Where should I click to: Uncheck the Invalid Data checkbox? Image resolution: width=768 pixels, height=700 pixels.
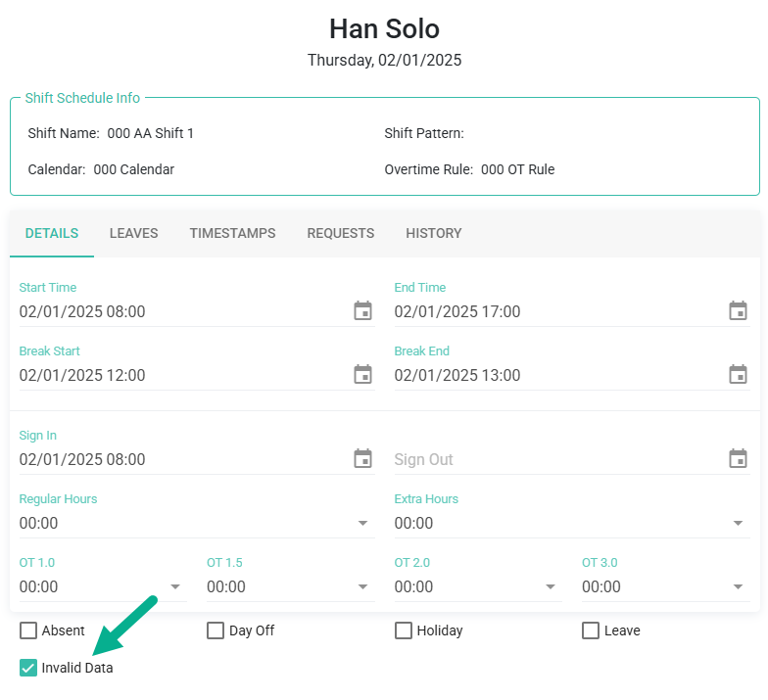click(x=28, y=668)
